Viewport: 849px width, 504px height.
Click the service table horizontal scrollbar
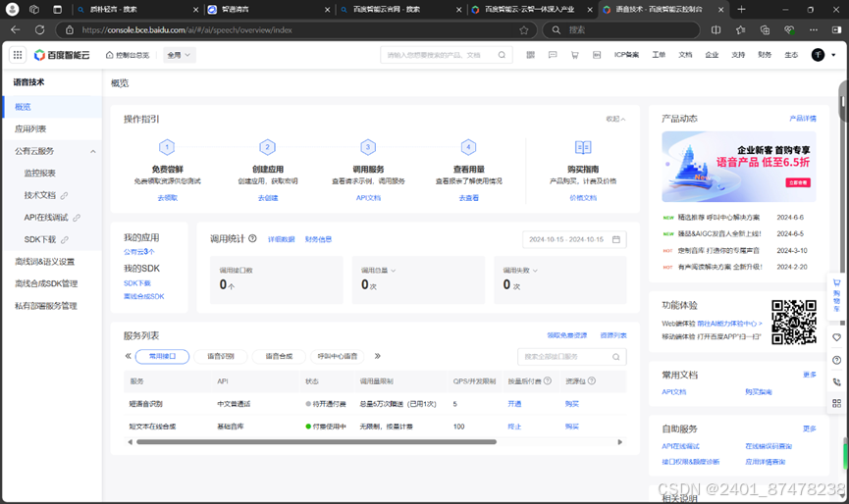click(316, 442)
